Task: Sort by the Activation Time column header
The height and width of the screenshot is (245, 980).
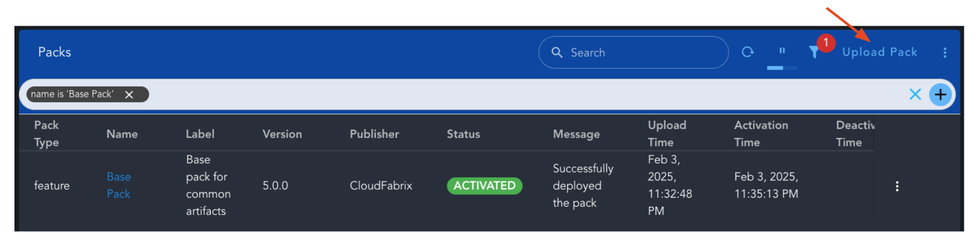Action: coord(761,134)
